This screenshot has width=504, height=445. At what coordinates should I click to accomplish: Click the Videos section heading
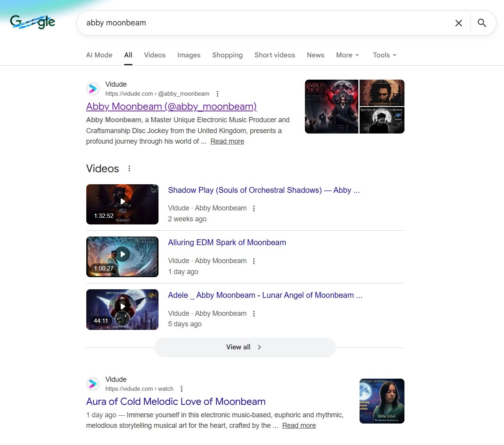coord(103,168)
